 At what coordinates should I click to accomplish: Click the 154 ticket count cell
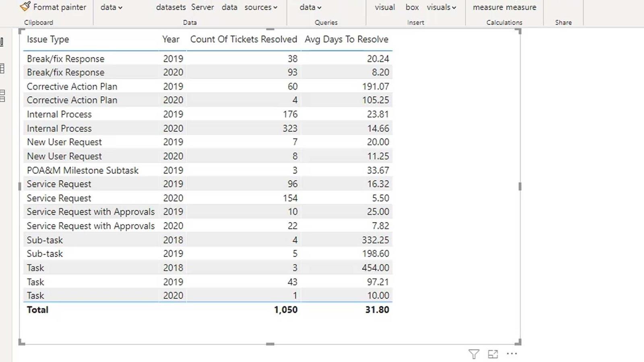click(290, 198)
